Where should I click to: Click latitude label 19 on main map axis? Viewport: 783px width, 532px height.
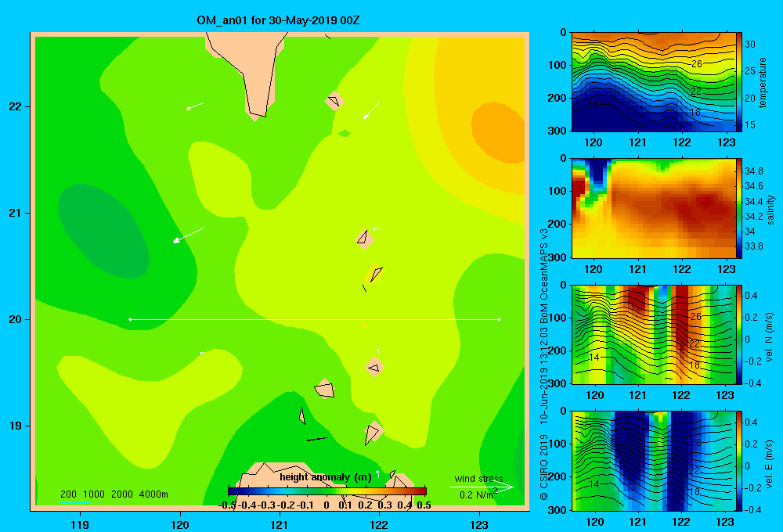click(16, 426)
